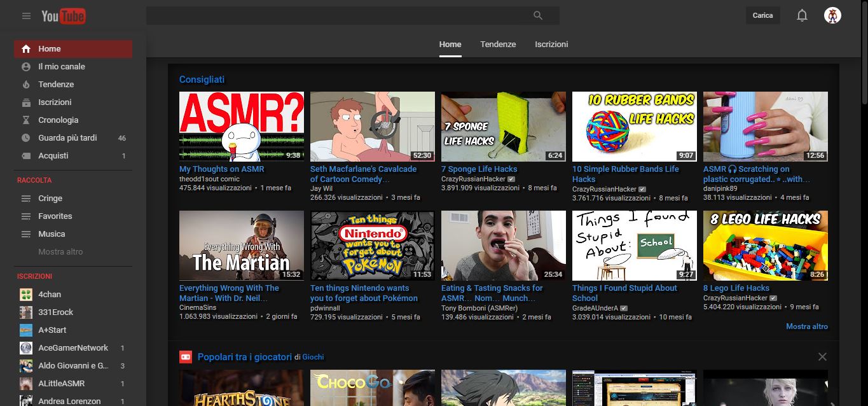This screenshot has width=868, height=406.
Task: Open ASMR Scratching on plastic title
Action: (757, 174)
